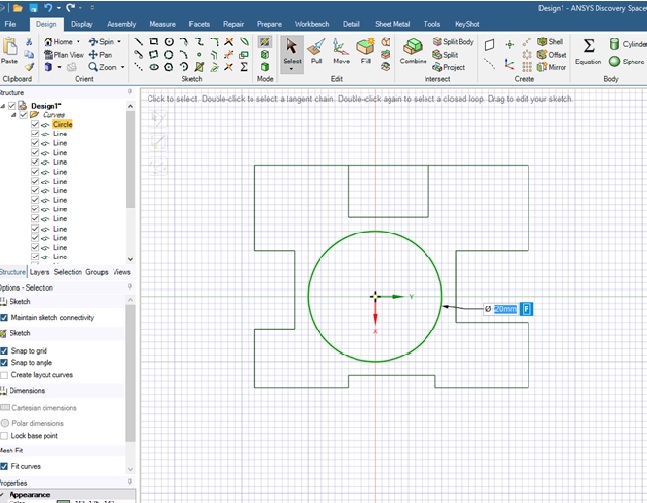The width and height of the screenshot is (647, 503).
Task: Click the Shell tool
Action: coord(550,42)
